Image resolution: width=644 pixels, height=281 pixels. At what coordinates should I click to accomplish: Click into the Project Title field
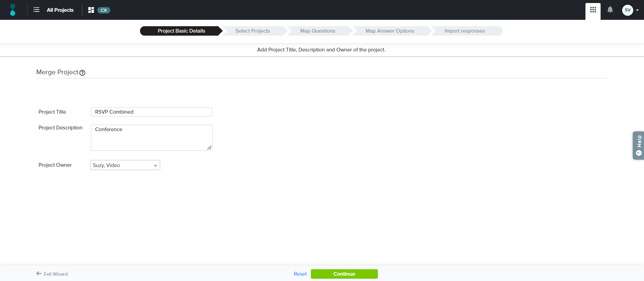pyautogui.click(x=151, y=112)
